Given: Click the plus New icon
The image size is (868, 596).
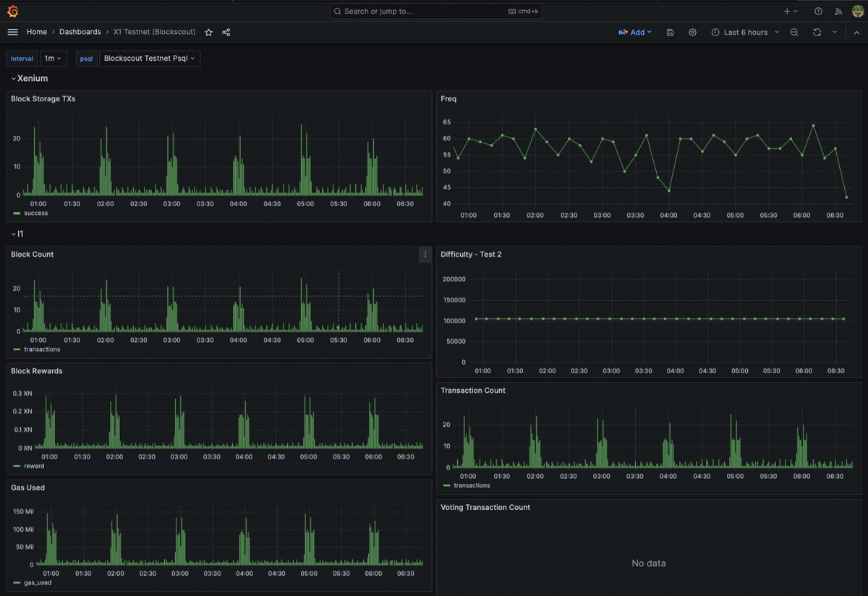Looking at the screenshot, I should [x=787, y=12].
